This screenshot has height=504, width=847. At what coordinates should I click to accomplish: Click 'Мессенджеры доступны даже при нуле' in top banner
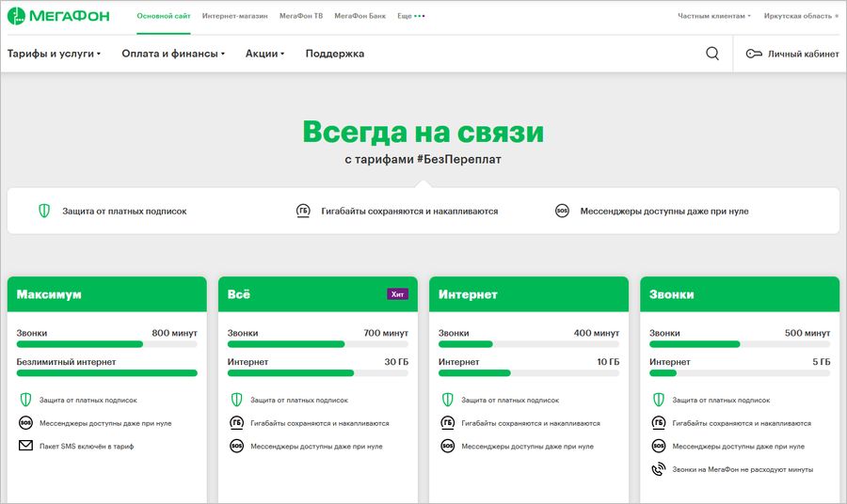click(664, 211)
